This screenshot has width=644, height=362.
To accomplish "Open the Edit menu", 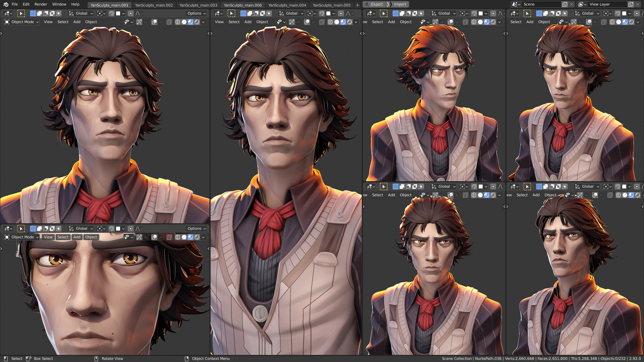I will pos(26,4).
